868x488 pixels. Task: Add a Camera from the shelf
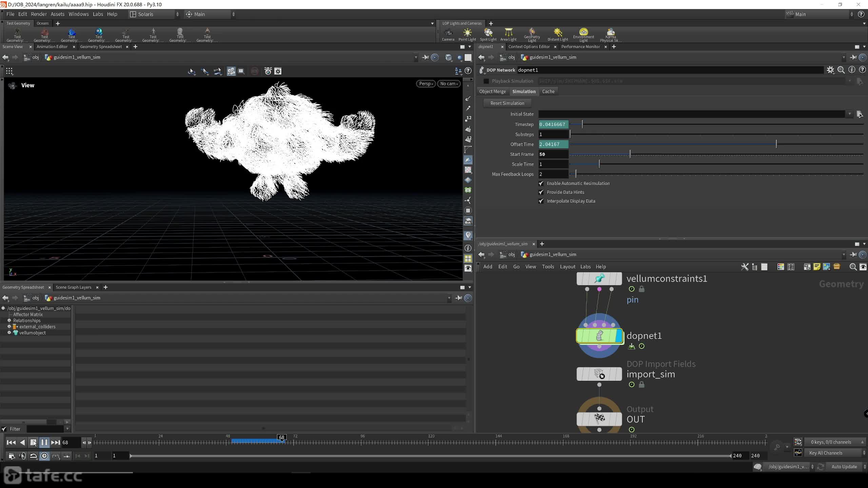pyautogui.click(x=448, y=35)
